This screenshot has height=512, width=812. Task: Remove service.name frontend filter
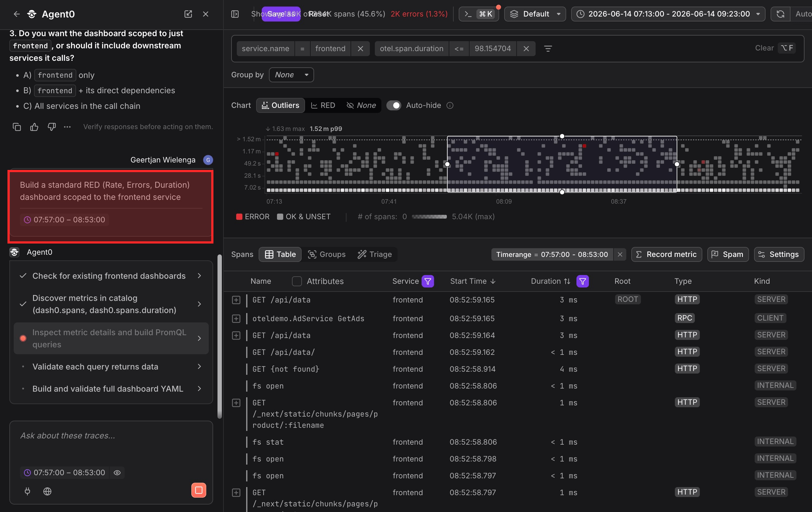[361, 49]
